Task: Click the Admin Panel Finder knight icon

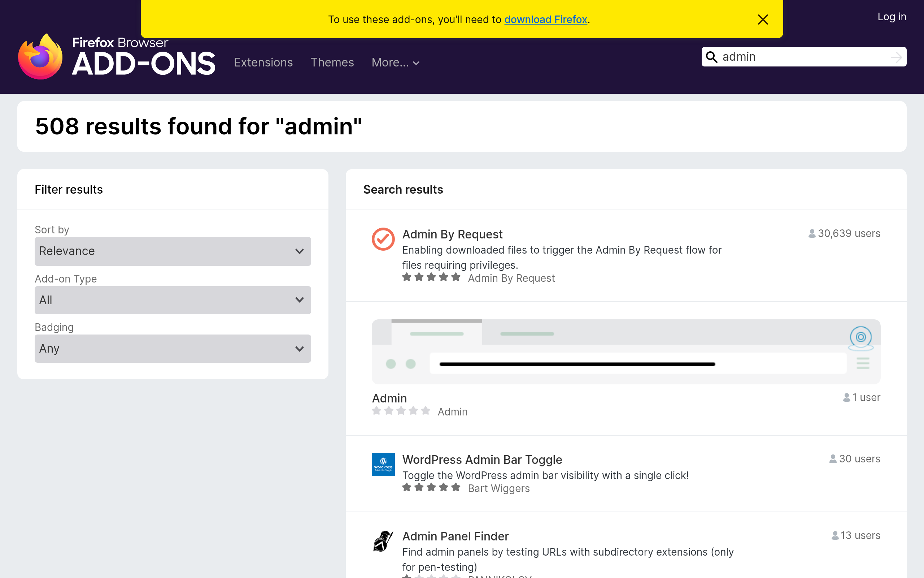Action: (x=383, y=541)
